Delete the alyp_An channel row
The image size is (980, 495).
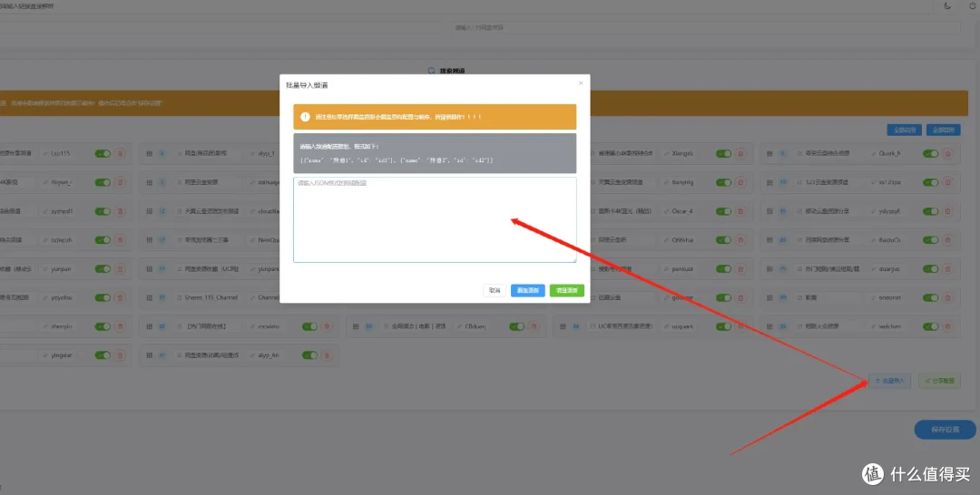(327, 355)
